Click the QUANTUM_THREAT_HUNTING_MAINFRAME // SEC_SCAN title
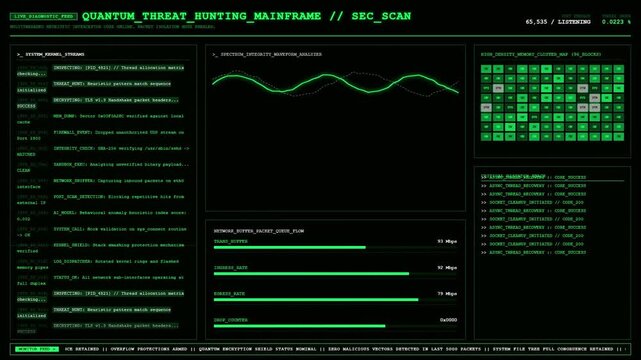 [247, 16]
